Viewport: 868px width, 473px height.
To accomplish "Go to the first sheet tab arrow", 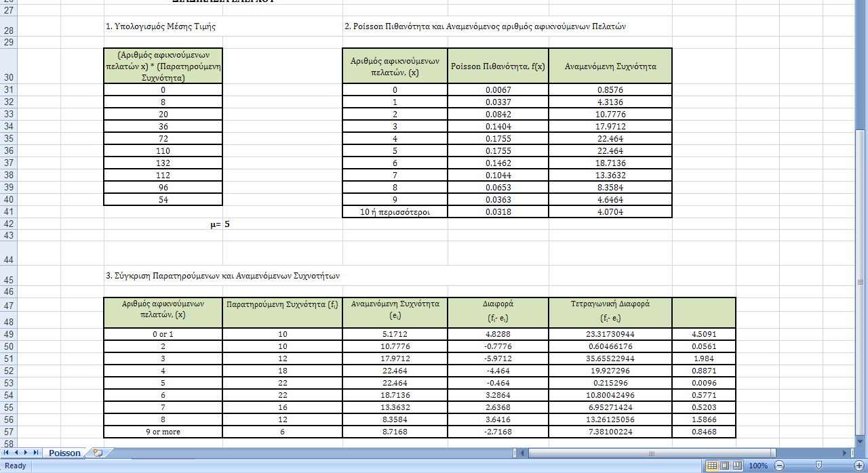I will click(6, 453).
